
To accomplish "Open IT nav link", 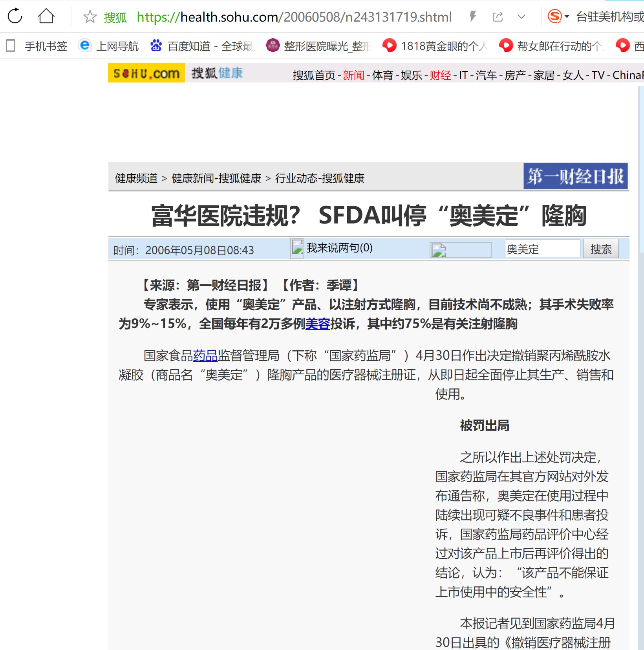I will point(464,75).
